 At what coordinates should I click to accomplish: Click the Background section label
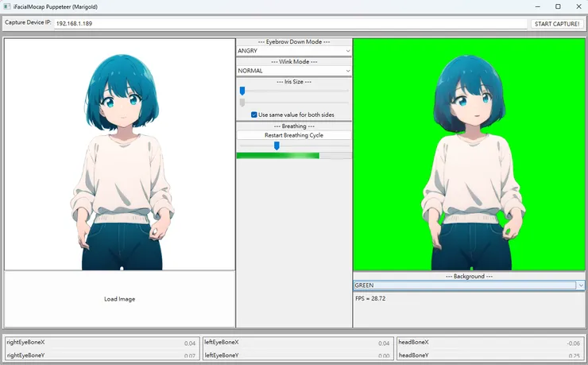[x=469, y=276]
